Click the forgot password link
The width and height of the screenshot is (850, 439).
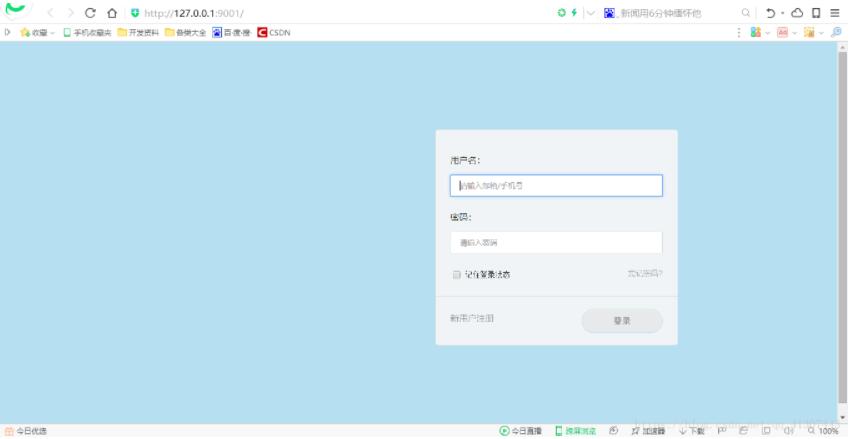coord(644,273)
